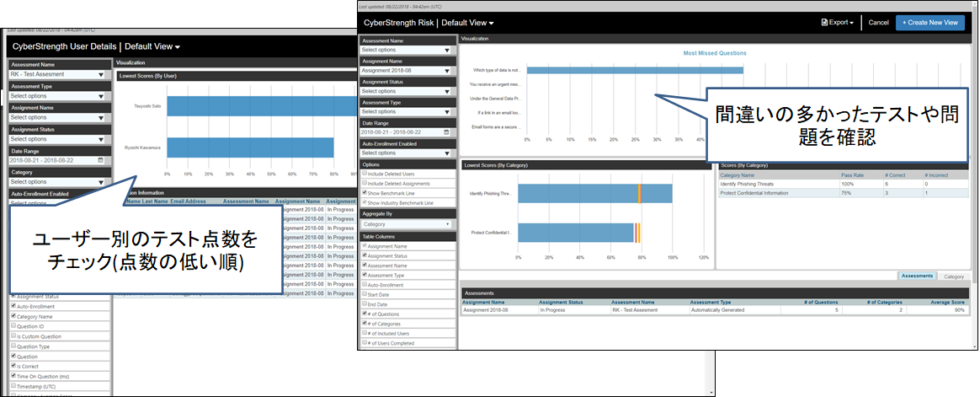Sort by Email Address header in User Details

point(188,201)
